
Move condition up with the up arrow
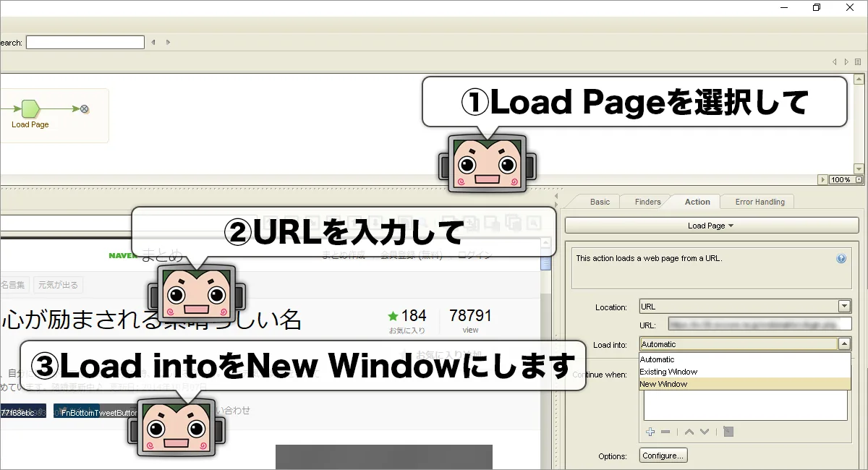click(689, 432)
